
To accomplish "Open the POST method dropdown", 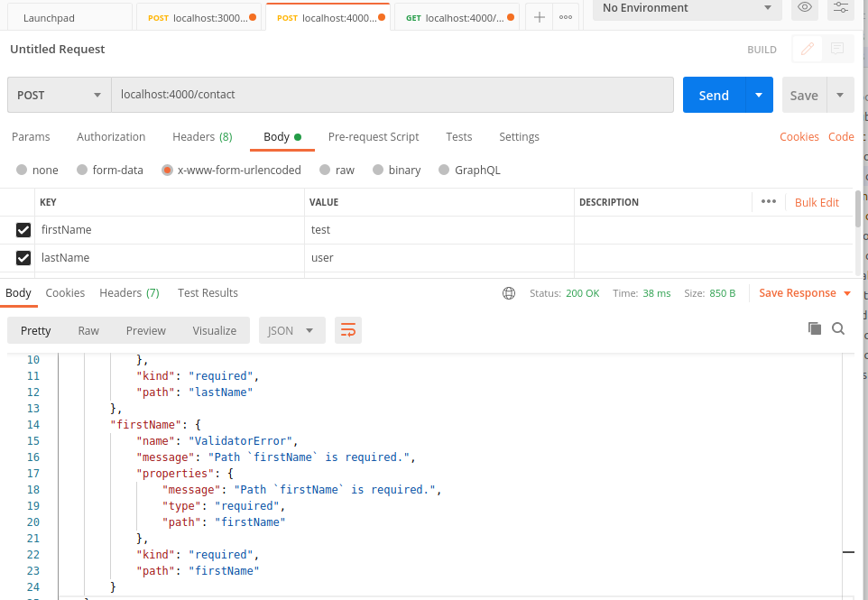I will pos(58,95).
